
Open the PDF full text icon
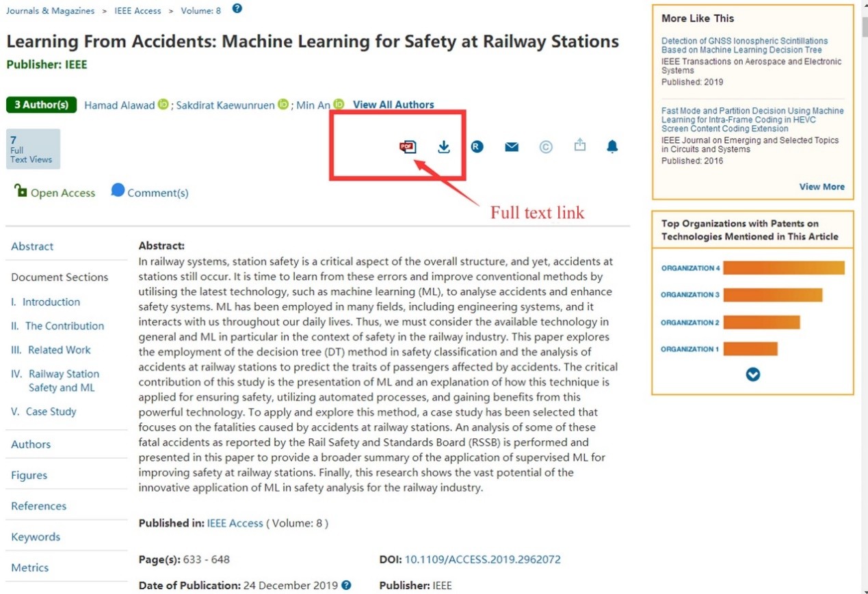(408, 146)
